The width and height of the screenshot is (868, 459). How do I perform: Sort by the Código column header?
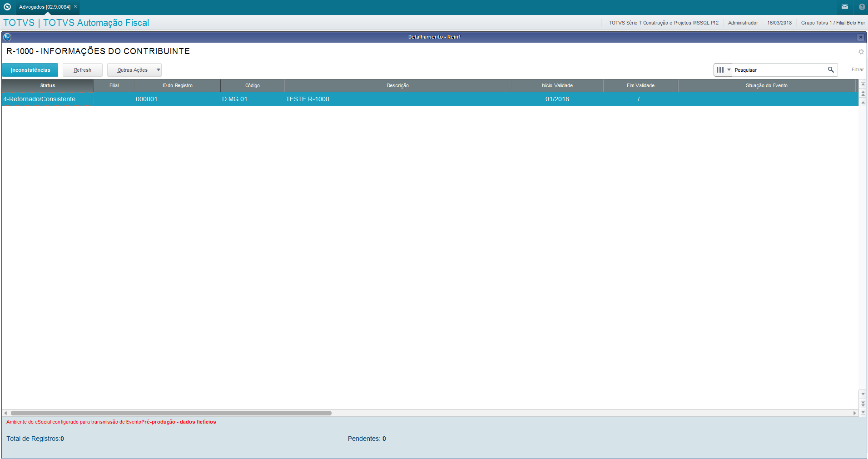point(253,85)
